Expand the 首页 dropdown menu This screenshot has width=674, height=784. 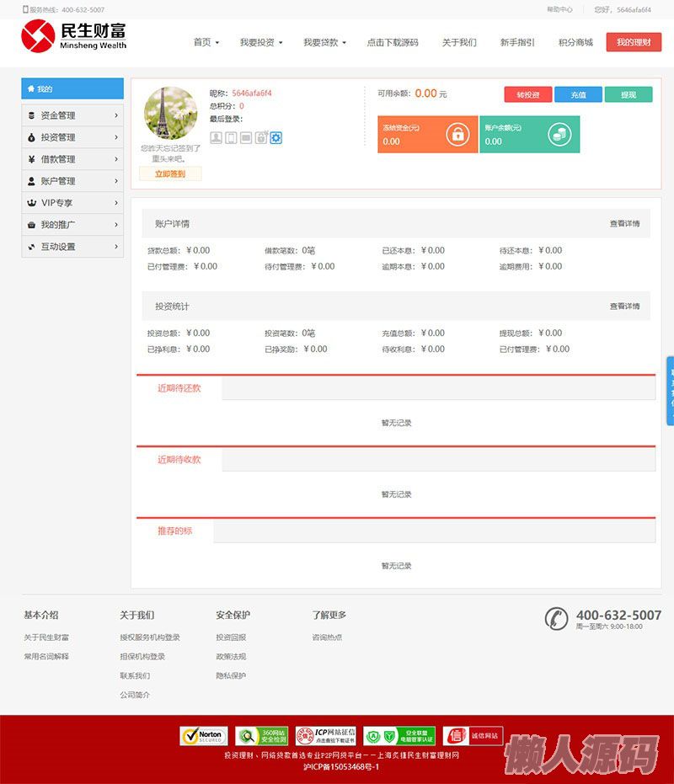(x=206, y=42)
